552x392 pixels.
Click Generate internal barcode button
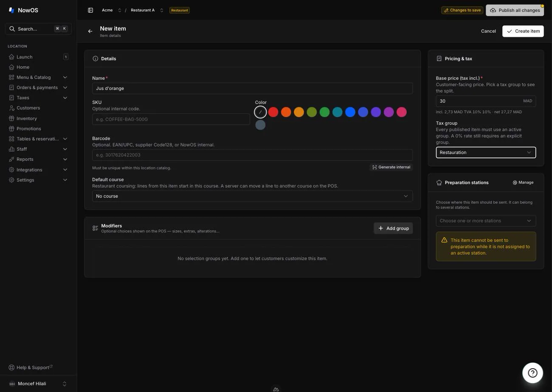391,167
